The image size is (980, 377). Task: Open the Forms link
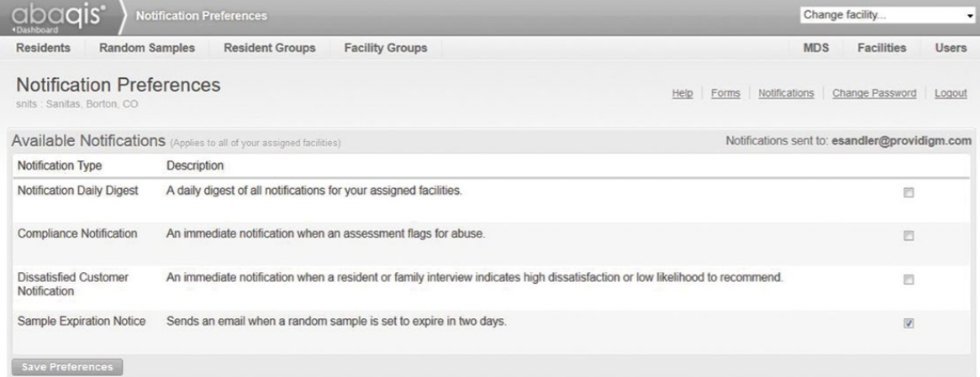click(x=724, y=93)
